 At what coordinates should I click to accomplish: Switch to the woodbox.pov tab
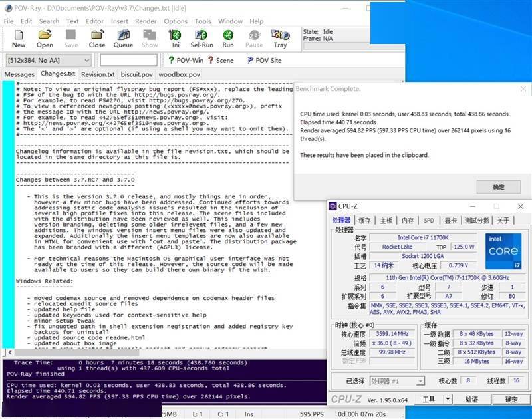tap(179, 74)
